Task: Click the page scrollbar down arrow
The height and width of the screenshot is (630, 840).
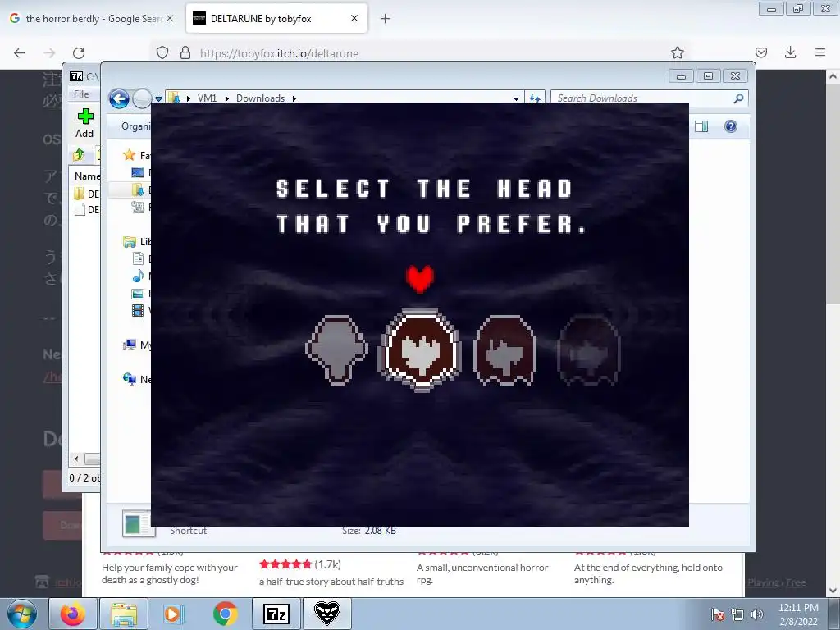Action: pos(833,591)
